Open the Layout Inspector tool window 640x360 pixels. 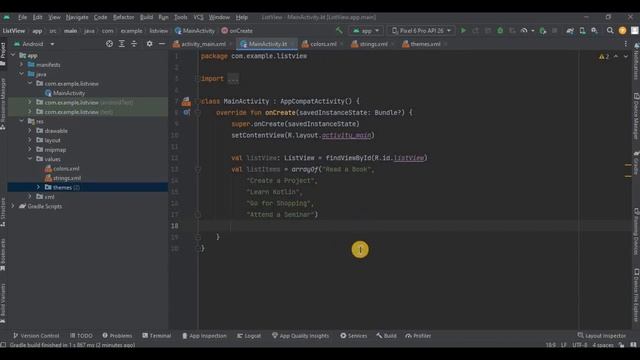point(602,336)
